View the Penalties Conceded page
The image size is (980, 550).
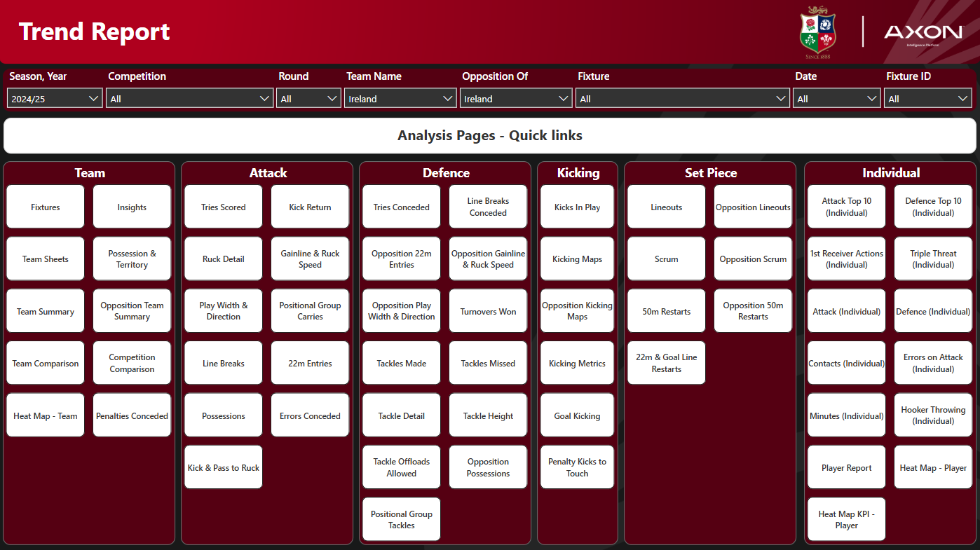(x=132, y=415)
